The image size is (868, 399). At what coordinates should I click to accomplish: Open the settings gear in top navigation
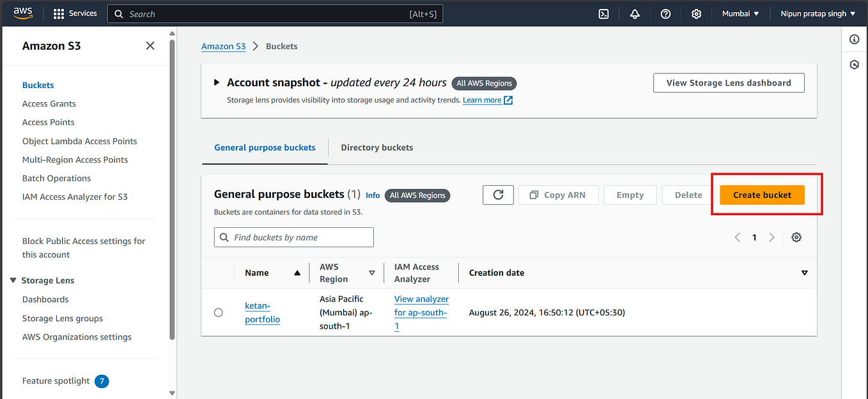pos(697,13)
